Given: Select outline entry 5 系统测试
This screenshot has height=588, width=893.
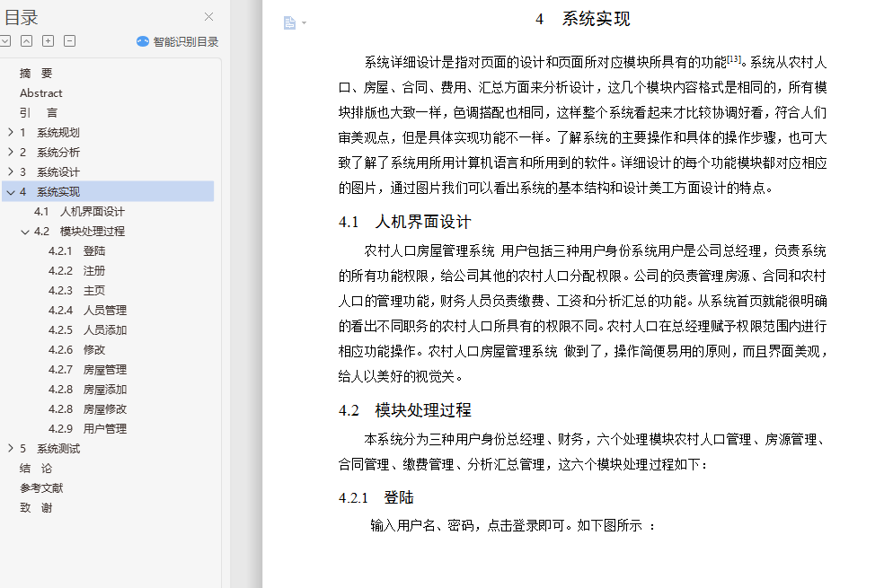Looking at the screenshot, I should coord(49,449).
